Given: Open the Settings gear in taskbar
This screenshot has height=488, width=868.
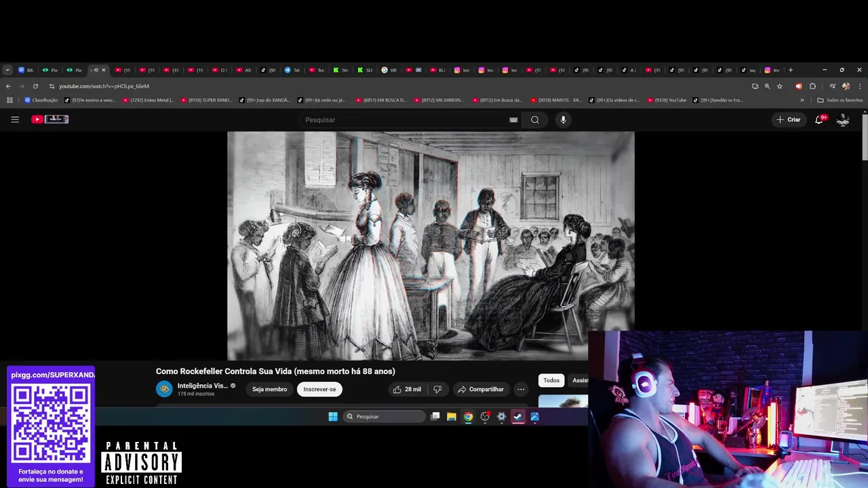Looking at the screenshot, I should 502,417.
